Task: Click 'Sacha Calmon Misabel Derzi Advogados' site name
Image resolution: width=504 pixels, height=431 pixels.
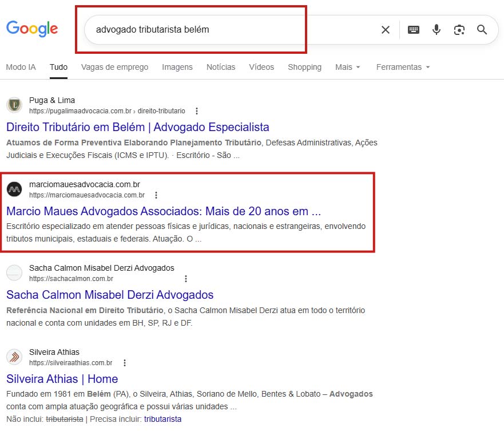Action: pos(102,268)
